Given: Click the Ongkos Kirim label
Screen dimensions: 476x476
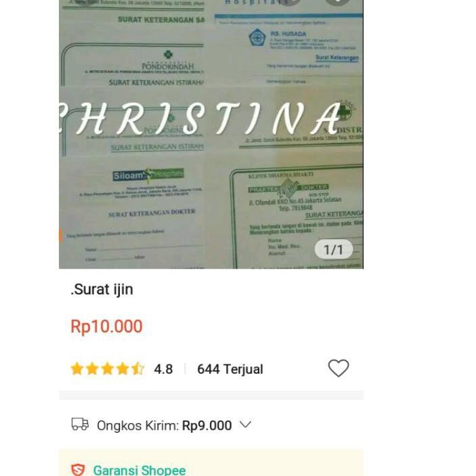Looking at the screenshot, I should pos(137,426).
